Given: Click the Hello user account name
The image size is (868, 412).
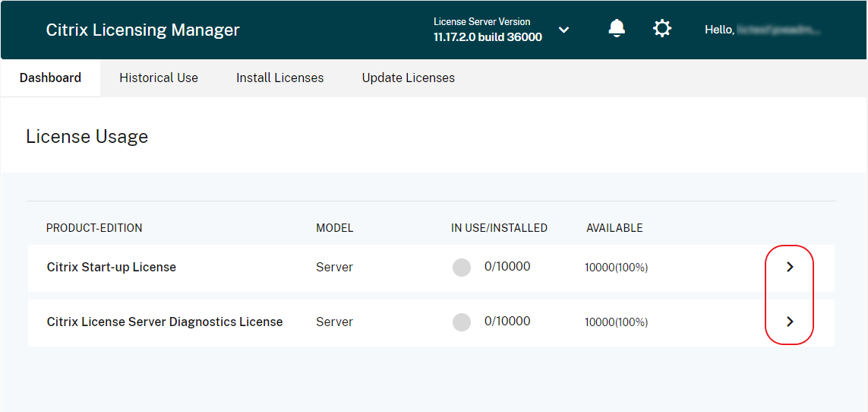Looking at the screenshot, I should tap(763, 30).
